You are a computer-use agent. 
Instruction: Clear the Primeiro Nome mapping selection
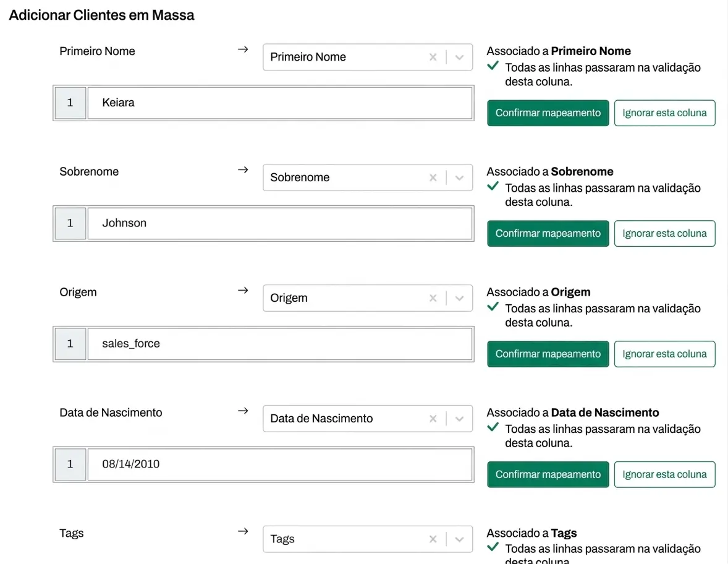433,57
